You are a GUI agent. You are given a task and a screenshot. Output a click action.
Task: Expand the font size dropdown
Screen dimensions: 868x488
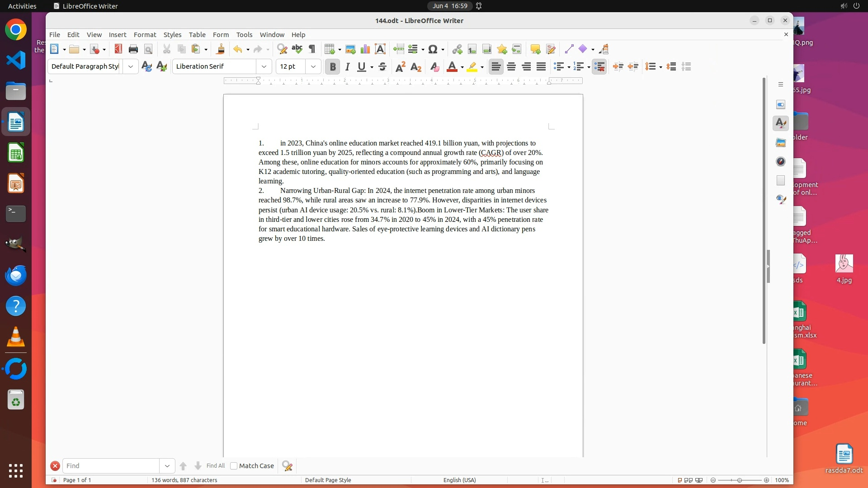coord(313,66)
